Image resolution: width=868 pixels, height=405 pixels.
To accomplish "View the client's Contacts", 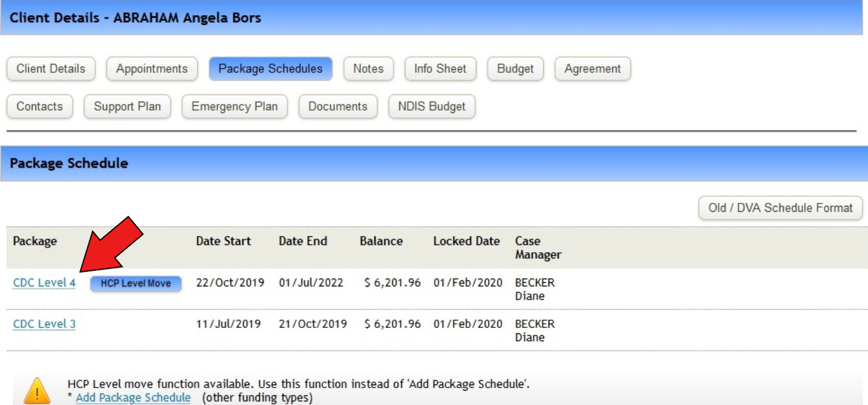I will pyautogui.click(x=39, y=107).
